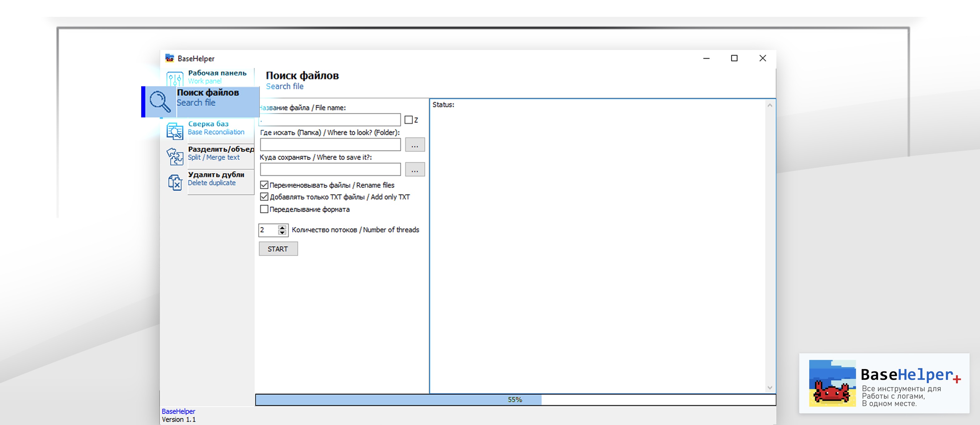Click the Base Reconciliation icon
Viewport: 980px width, 425px height.
pyautogui.click(x=175, y=131)
